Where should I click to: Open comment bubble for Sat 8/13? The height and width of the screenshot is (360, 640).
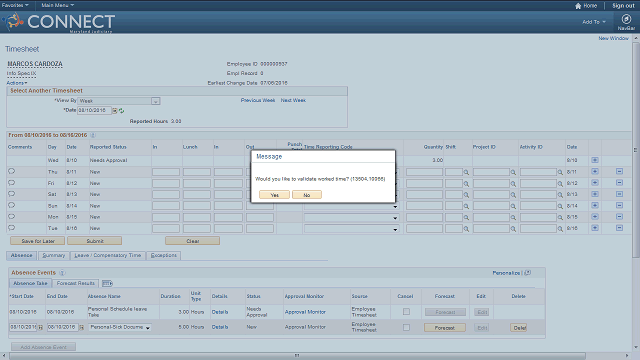pos(11,194)
